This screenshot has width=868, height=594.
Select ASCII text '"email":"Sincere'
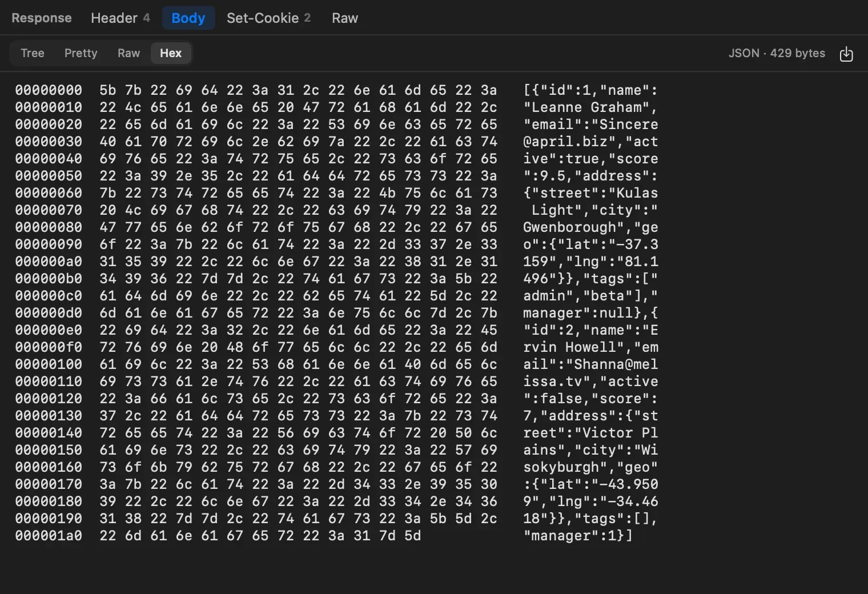590,125
